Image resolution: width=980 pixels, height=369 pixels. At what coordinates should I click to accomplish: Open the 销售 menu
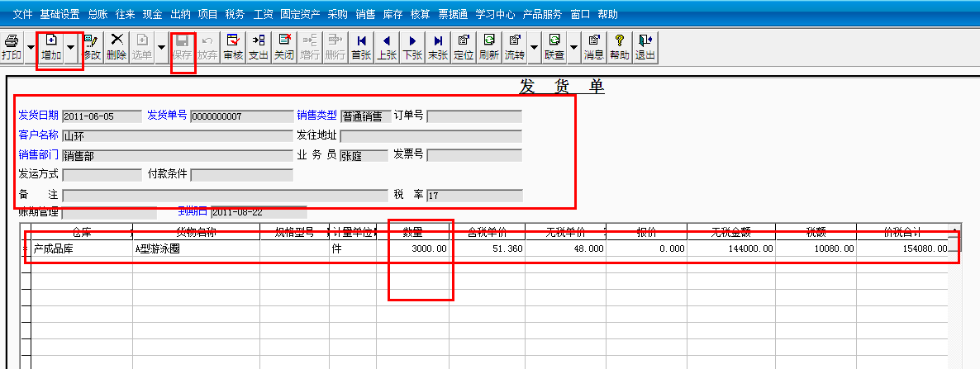pyautogui.click(x=365, y=14)
